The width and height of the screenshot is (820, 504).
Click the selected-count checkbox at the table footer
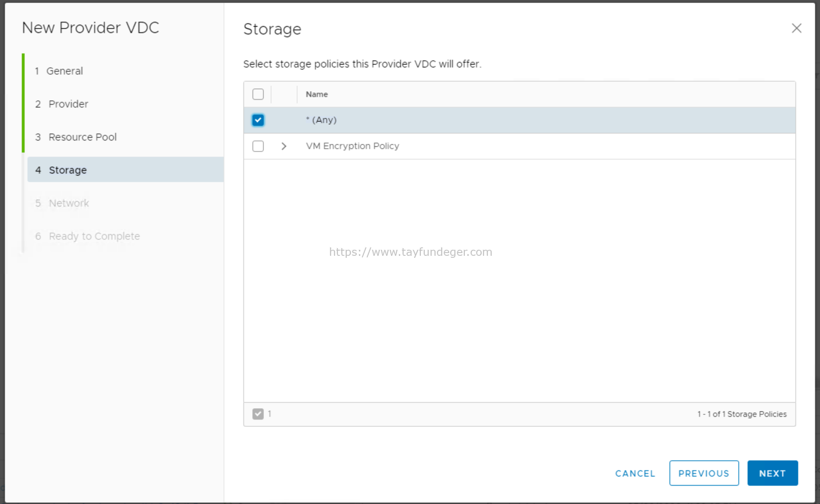pos(259,414)
